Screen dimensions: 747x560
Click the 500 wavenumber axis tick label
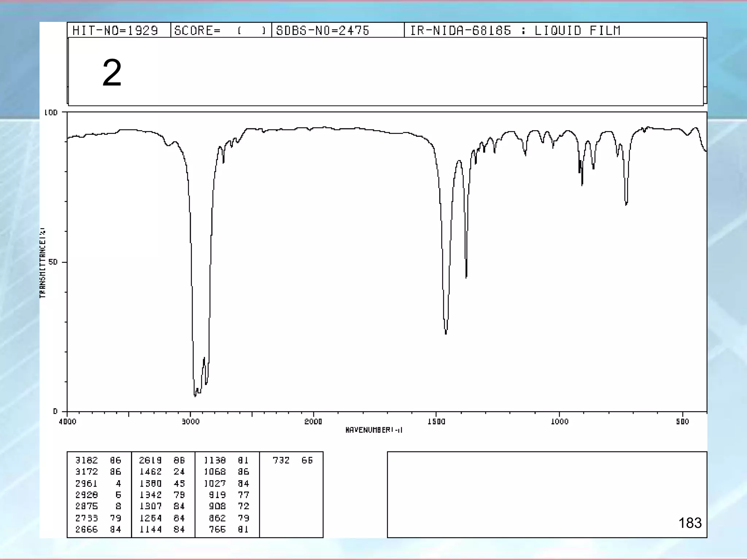[x=682, y=422]
